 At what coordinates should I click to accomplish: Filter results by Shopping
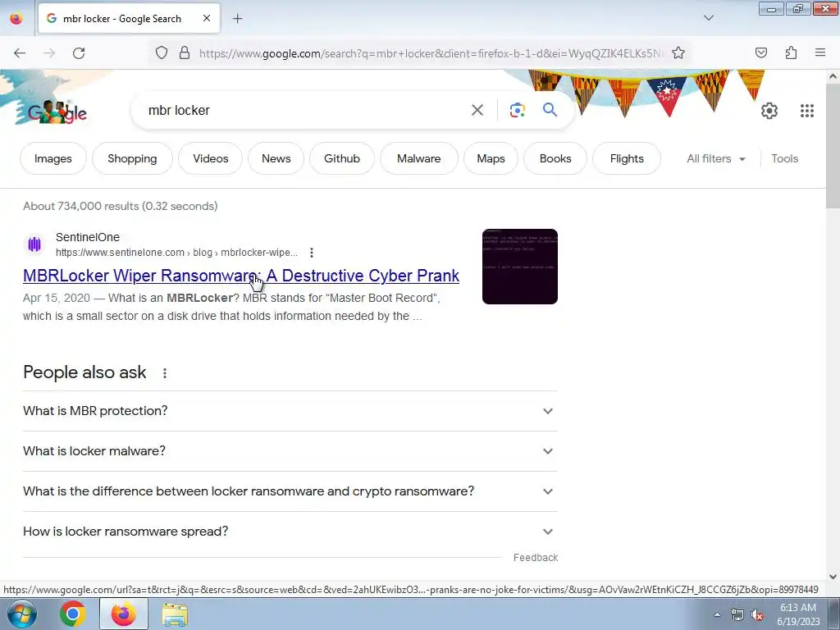coord(132,158)
